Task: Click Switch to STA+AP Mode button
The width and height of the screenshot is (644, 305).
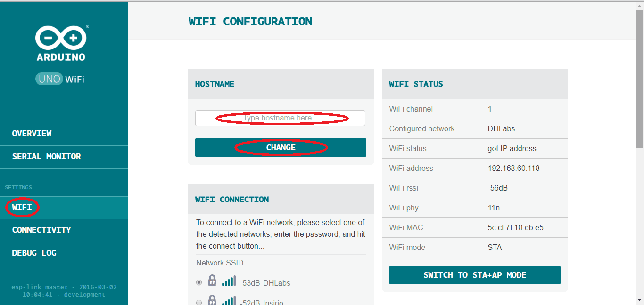Action: tap(475, 275)
